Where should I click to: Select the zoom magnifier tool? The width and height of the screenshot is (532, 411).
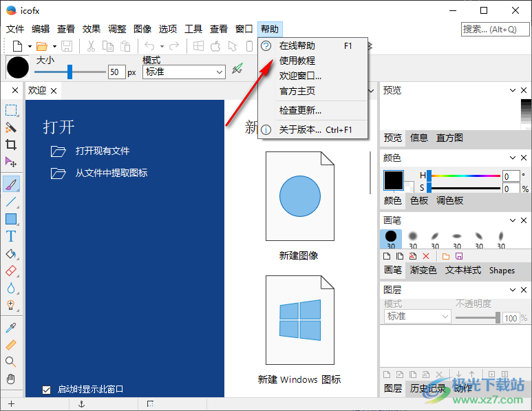[11, 362]
